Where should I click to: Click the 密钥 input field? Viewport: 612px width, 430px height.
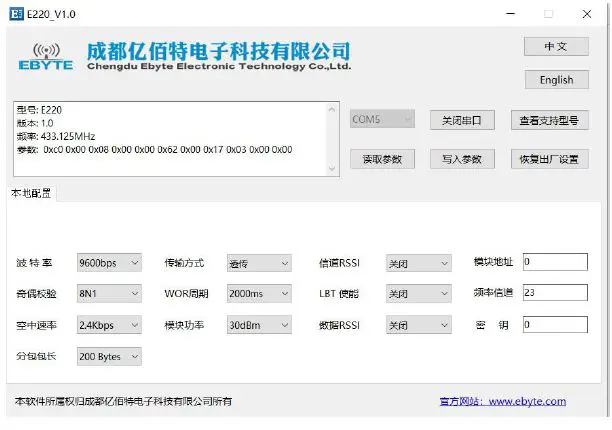click(x=555, y=324)
